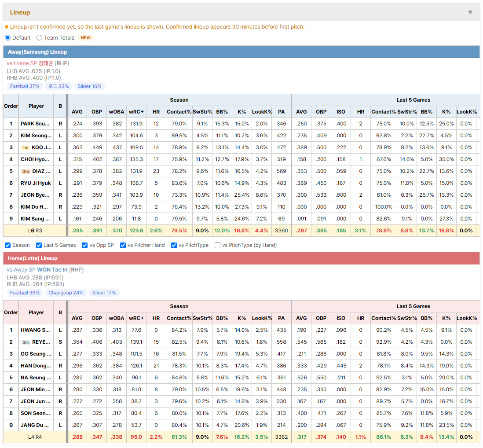
Task: Toggle the vs Pitcher Hand checkbox
Action: (123, 245)
